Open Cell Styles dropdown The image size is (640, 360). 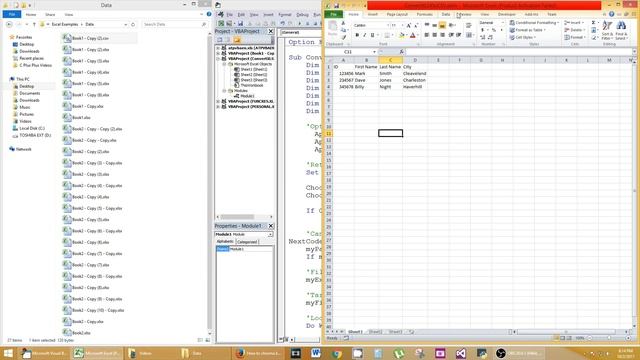point(522,37)
